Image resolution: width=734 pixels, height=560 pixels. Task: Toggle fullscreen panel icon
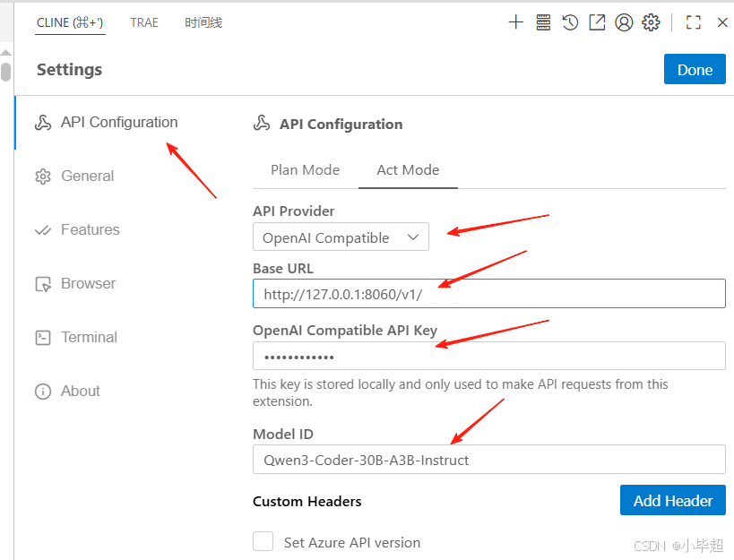(694, 22)
